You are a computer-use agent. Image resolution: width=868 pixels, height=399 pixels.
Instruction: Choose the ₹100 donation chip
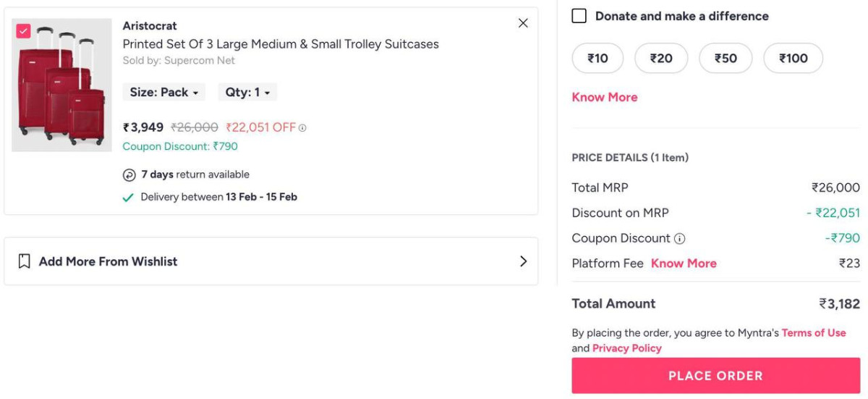click(793, 59)
